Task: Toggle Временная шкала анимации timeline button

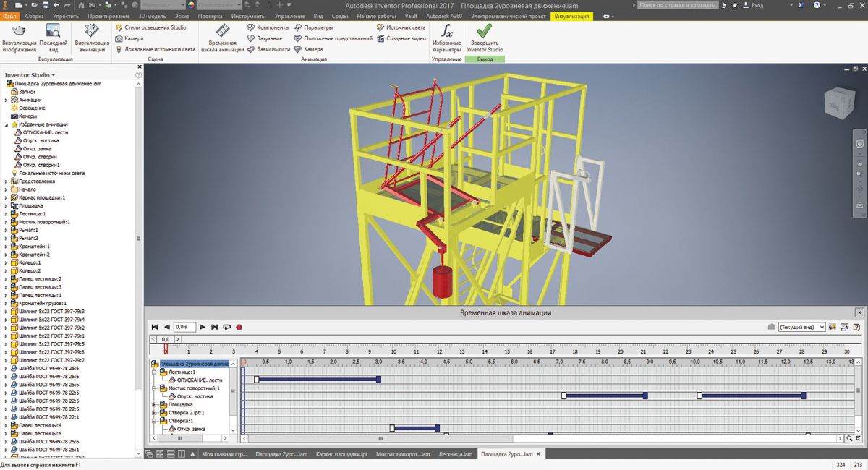Action: point(221,38)
